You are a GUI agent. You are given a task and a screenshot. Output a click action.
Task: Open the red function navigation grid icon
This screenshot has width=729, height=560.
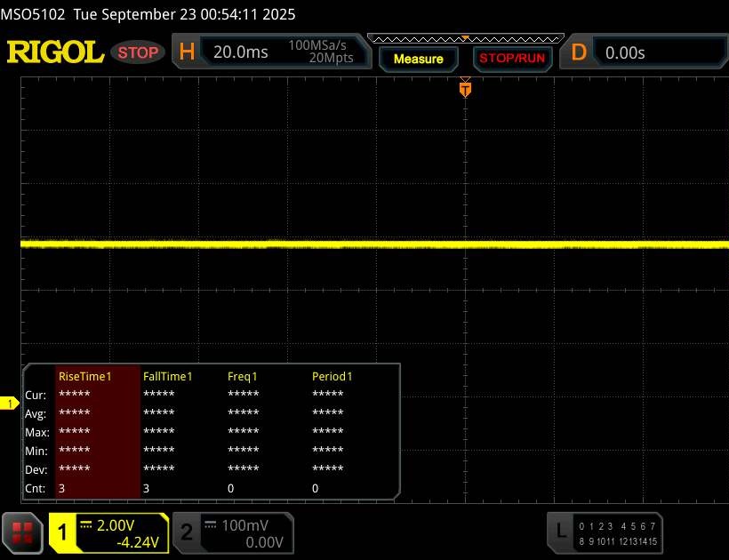coord(23,532)
